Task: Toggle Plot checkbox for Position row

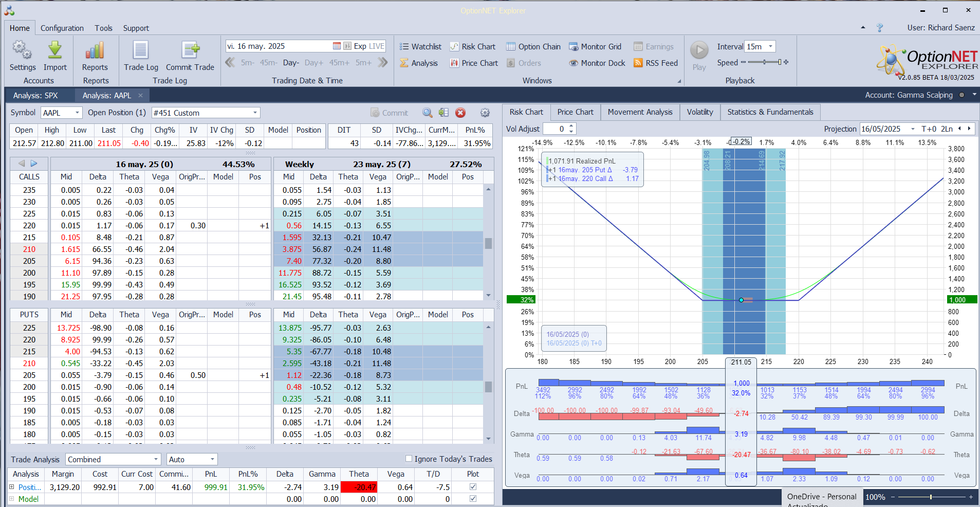Action: pyautogui.click(x=473, y=486)
